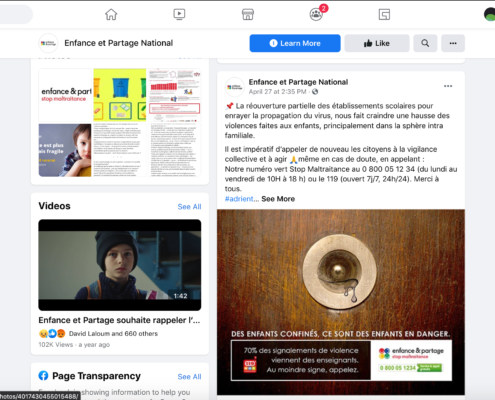Open the child portrait photo thumbnail

click(x=65, y=150)
